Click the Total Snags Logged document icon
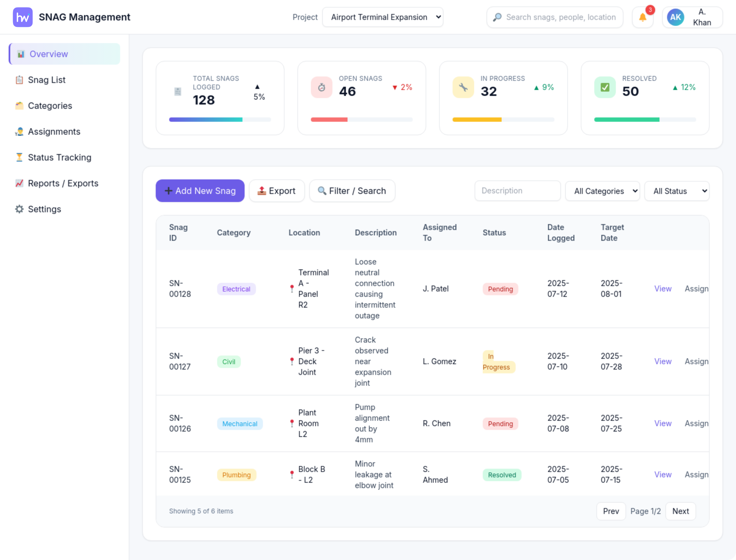 [178, 91]
